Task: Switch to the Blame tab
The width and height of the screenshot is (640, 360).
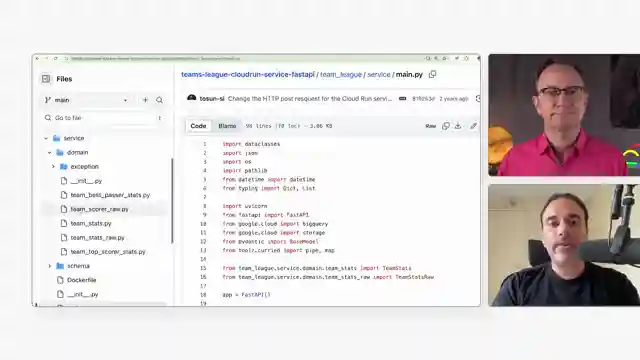Action: 227,126
